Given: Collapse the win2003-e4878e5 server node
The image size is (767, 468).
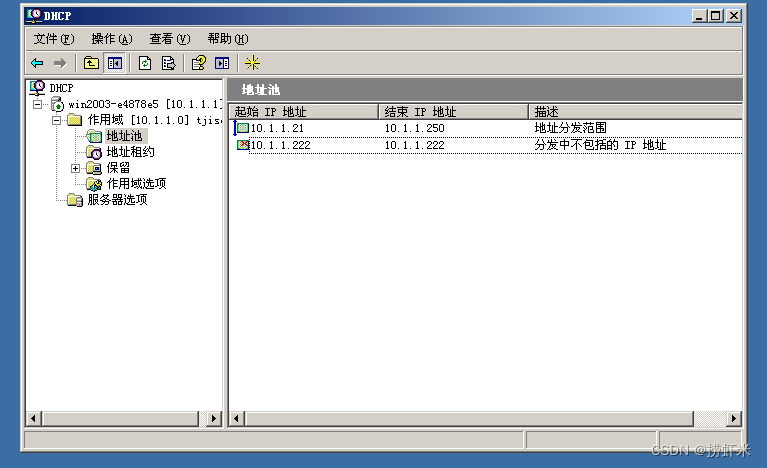Looking at the screenshot, I should [38, 104].
